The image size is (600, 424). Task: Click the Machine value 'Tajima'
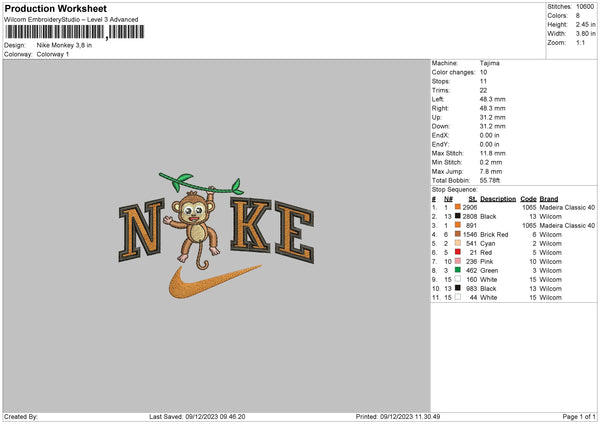[489, 63]
